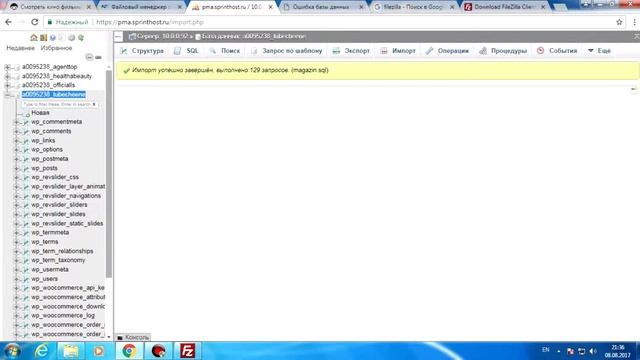Collapse all tree nodes minus icon
Screen dimensions: 640x360
[x=89, y=57]
